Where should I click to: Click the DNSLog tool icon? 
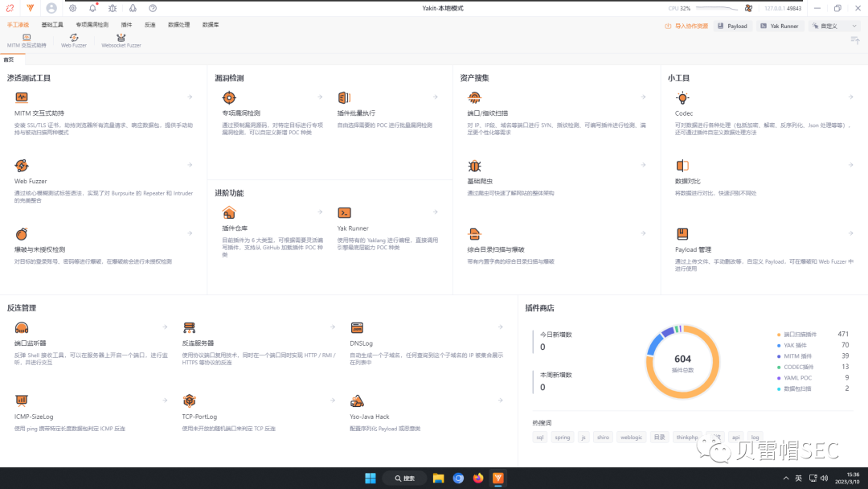click(357, 327)
